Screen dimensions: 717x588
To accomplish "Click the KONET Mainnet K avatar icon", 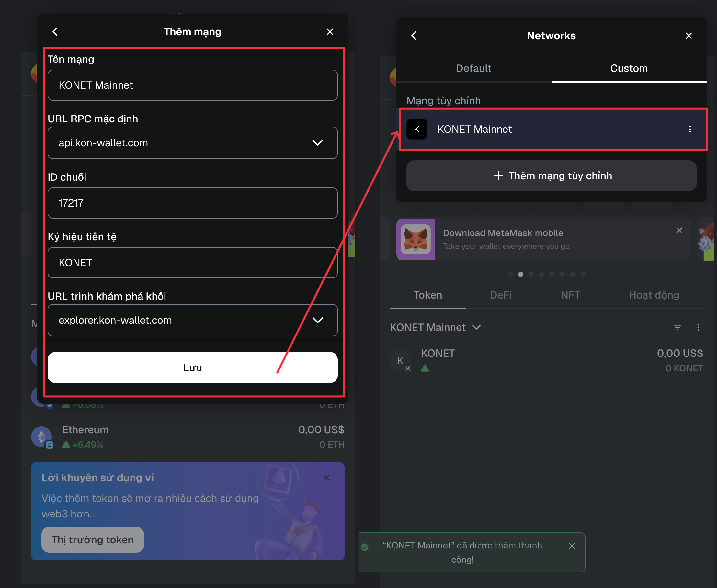I will click(416, 129).
